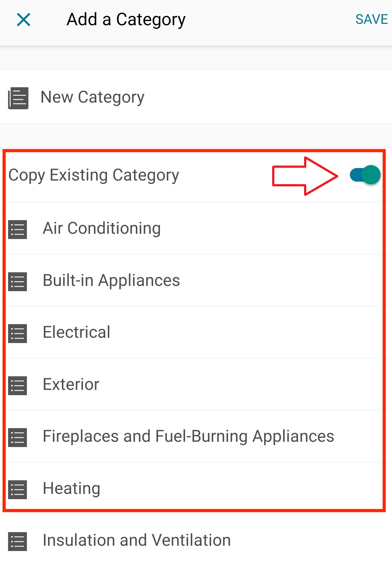
Task: Click the Insulation and Ventilation list icon
Action: click(x=17, y=541)
